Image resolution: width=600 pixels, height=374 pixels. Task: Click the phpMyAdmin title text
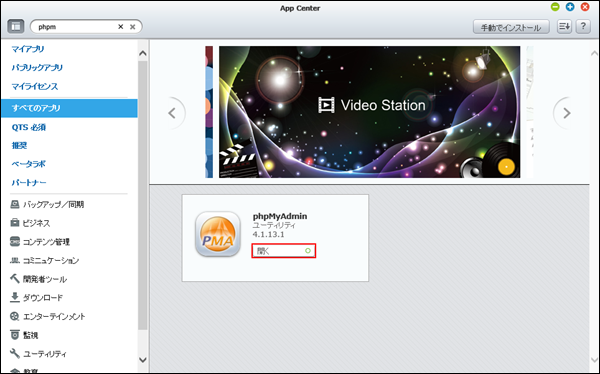point(280,216)
